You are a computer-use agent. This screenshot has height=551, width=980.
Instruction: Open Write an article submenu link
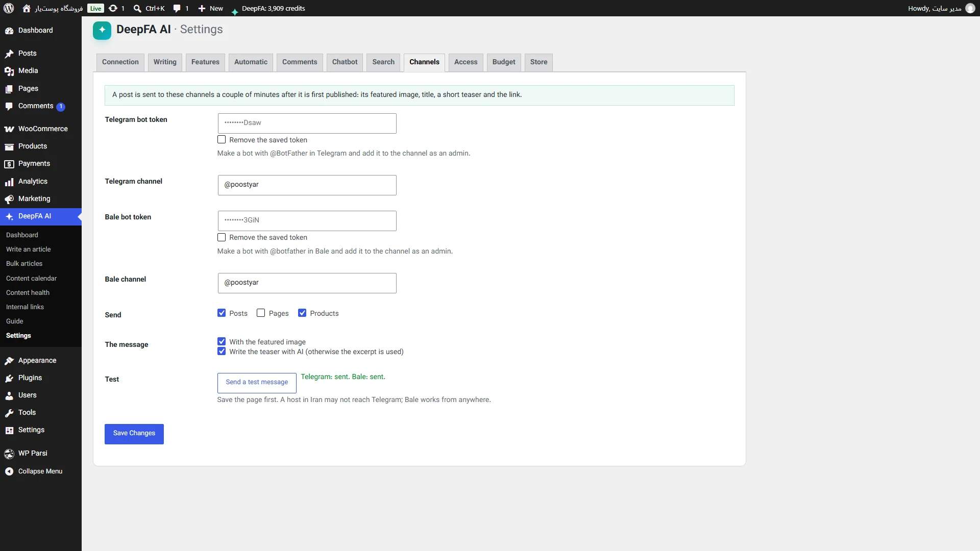pos(29,249)
